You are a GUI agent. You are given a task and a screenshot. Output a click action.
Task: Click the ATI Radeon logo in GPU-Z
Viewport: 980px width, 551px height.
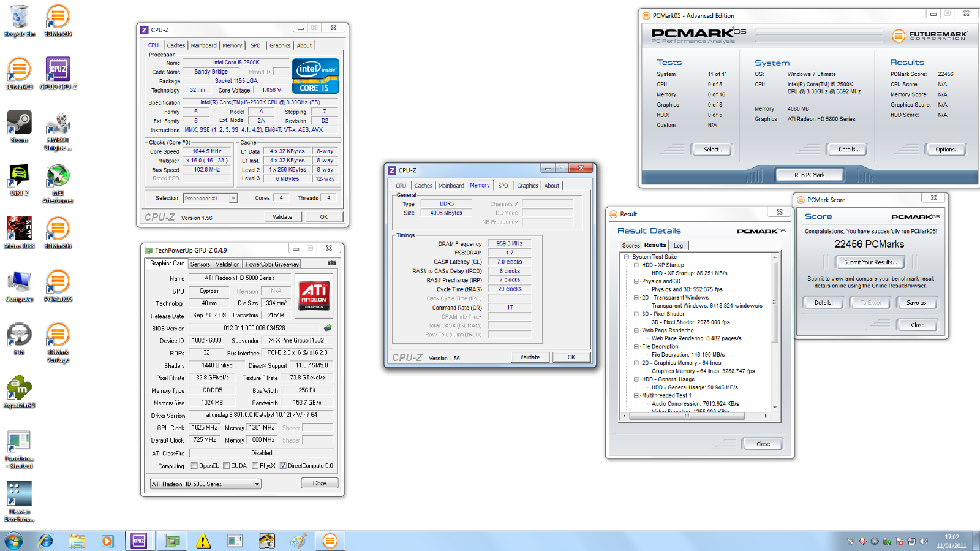click(314, 295)
